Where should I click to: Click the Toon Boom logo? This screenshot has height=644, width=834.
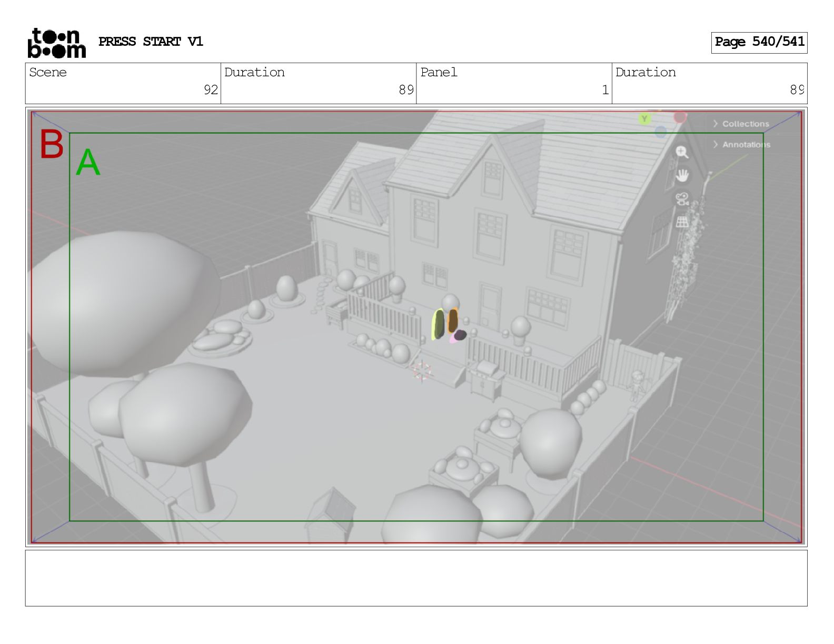[56, 43]
